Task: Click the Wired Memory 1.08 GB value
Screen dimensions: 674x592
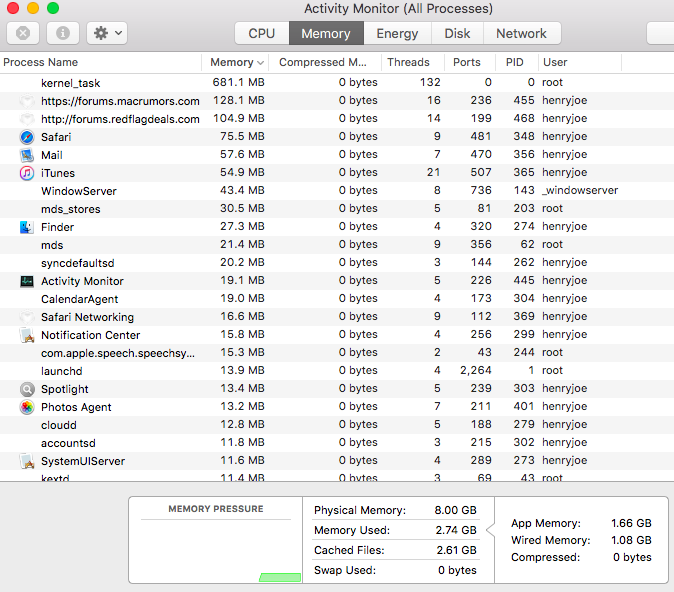Action: tap(631, 540)
